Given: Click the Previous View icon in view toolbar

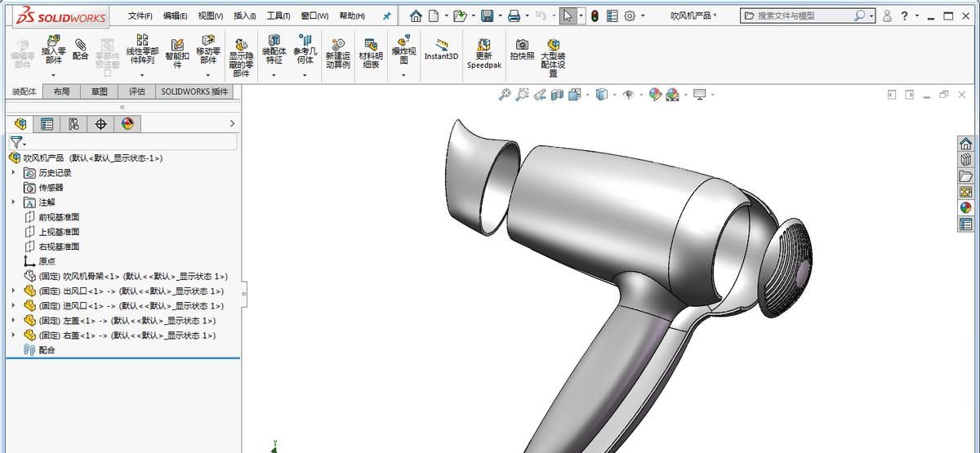Looking at the screenshot, I should pyautogui.click(x=540, y=95).
